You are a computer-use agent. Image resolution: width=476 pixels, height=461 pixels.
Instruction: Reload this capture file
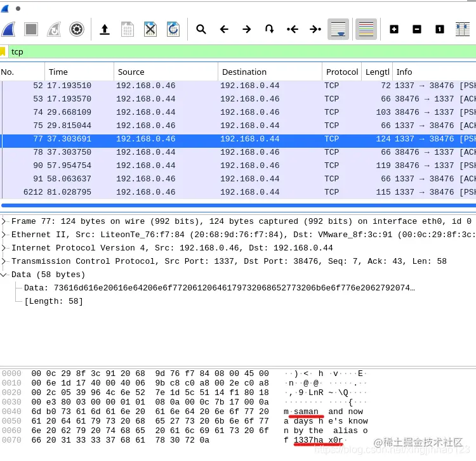point(173,29)
